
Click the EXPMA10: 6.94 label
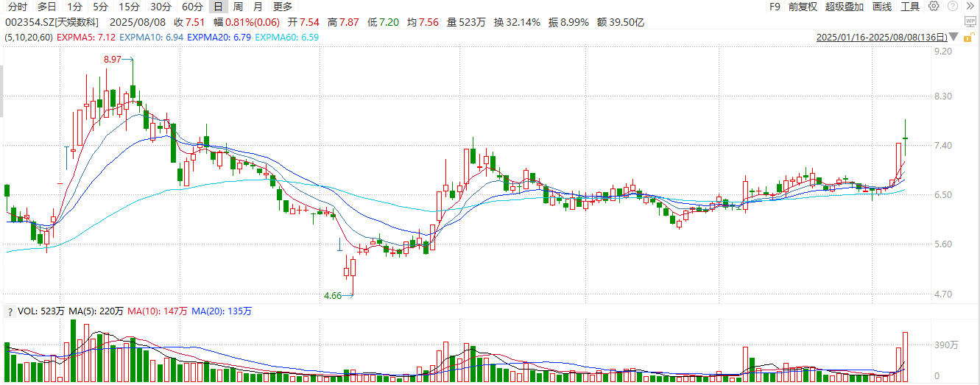[152, 37]
